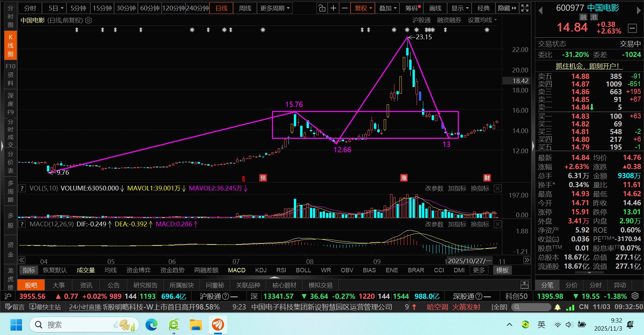Open the 模板 template menu
644x335 pixels.
(502, 270)
